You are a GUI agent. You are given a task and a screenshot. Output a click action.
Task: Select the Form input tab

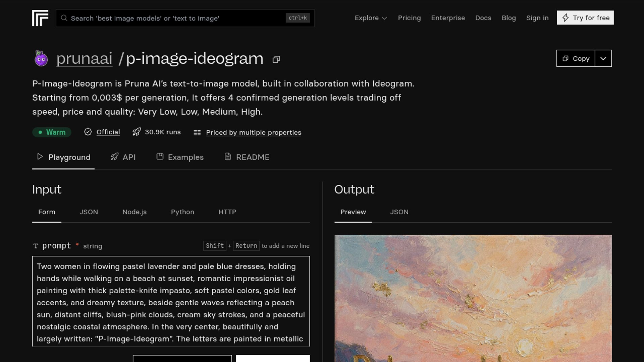pyautogui.click(x=47, y=212)
